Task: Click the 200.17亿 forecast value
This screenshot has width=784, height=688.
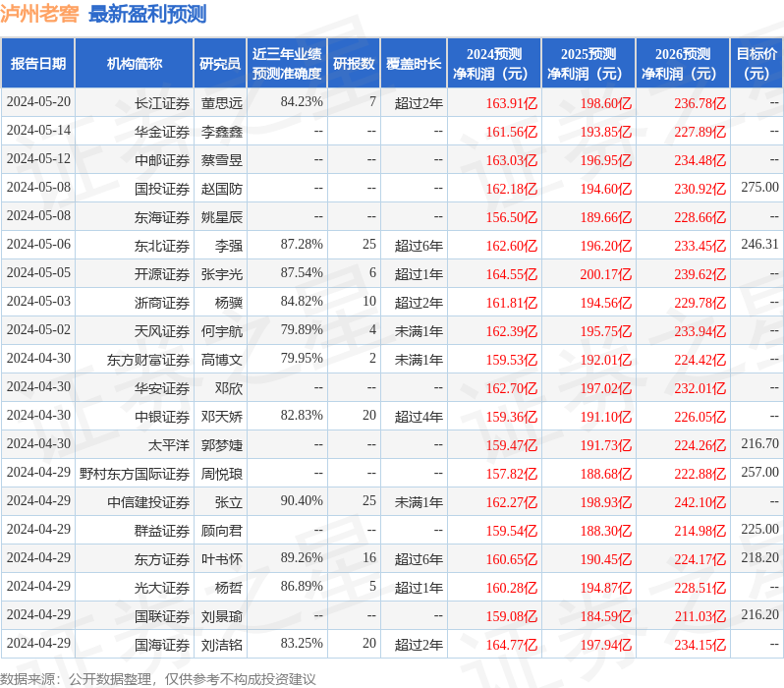Action: pos(605,274)
